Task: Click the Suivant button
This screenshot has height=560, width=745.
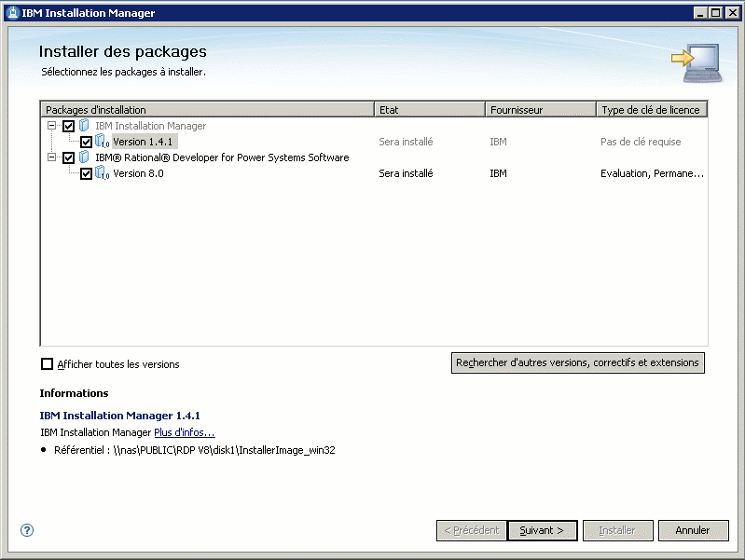Action: point(542,530)
